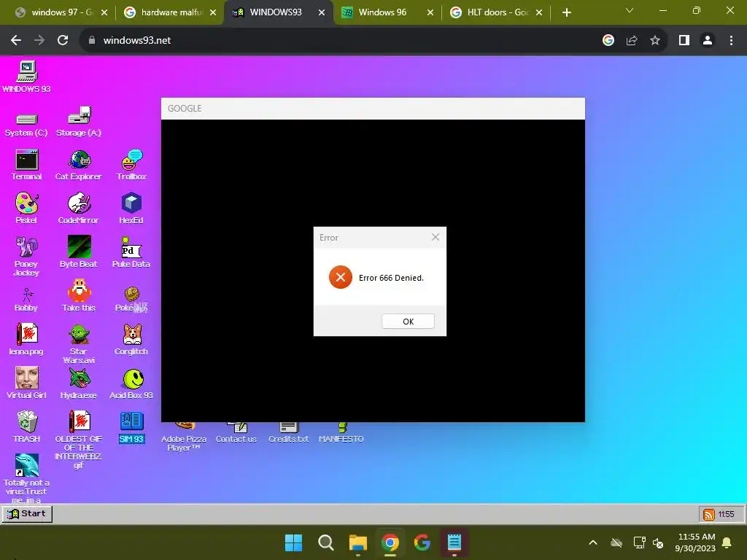
Task: Select the Robby stick figure icon
Action: click(x=27, y=300)
